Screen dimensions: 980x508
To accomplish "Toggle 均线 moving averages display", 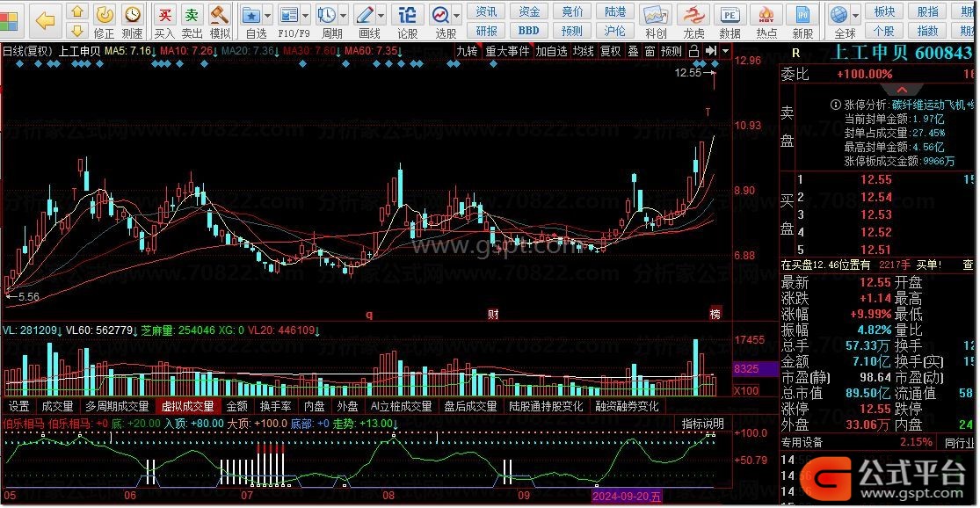I will point(583,51).
